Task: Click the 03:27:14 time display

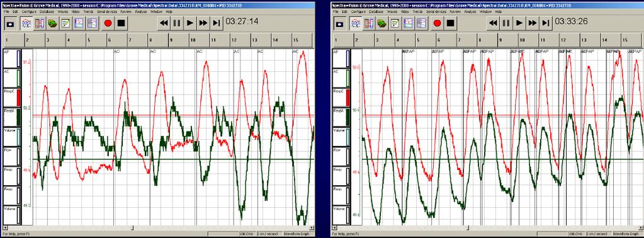Action: (x=242, y=21)
